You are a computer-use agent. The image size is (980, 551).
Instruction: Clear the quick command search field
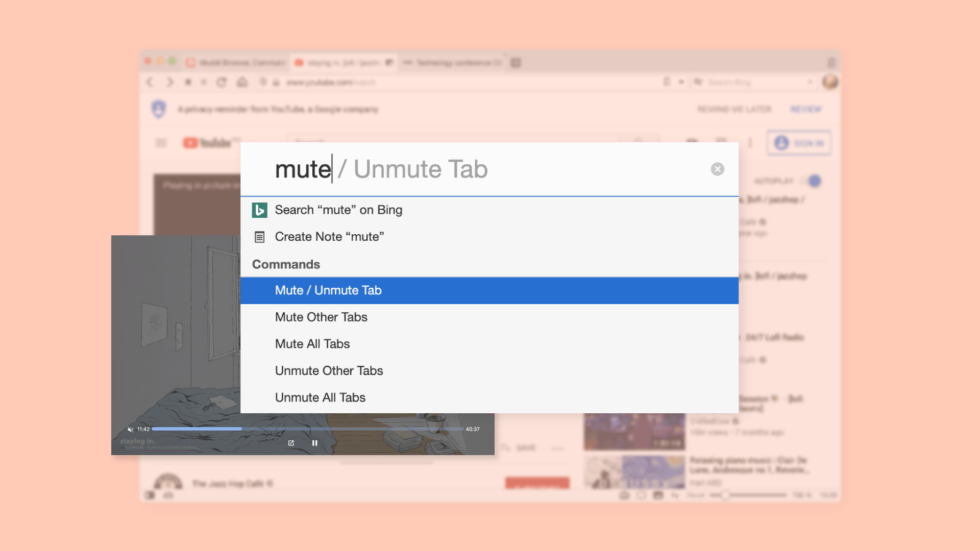pos(717,169)
